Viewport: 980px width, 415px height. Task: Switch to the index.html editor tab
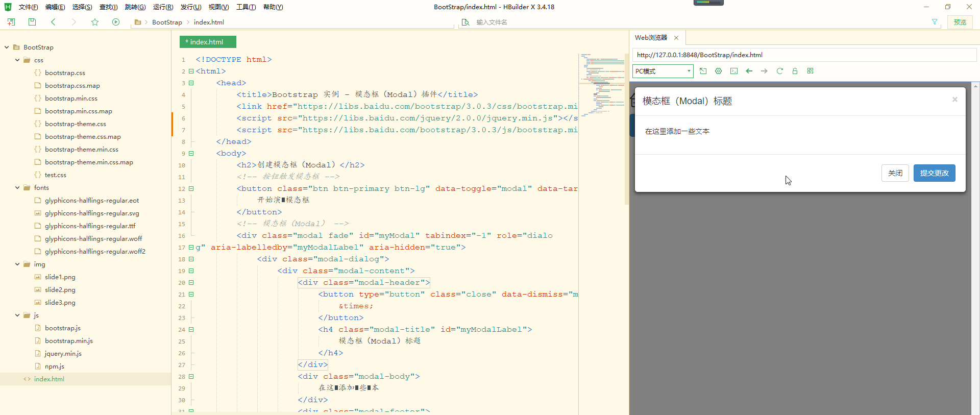tap(208, 42)
